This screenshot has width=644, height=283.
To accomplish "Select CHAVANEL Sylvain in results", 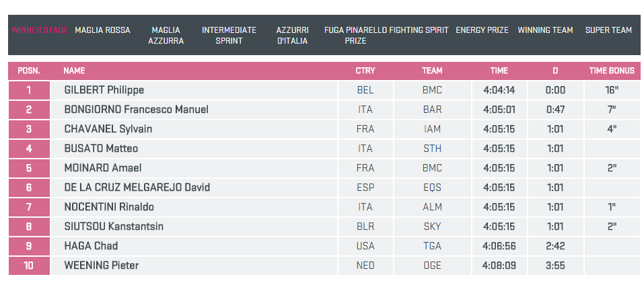I will click(108, 129).
